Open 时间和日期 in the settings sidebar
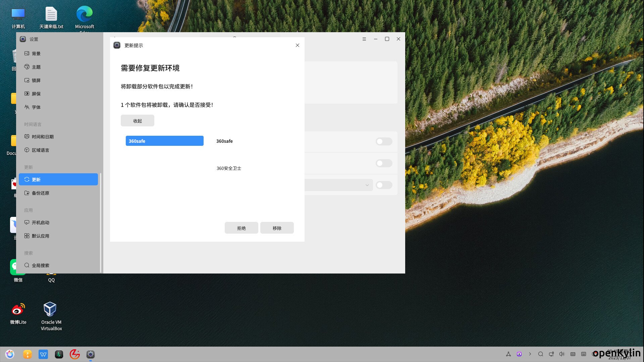This screenshot has height=362, width=644. 43,137
